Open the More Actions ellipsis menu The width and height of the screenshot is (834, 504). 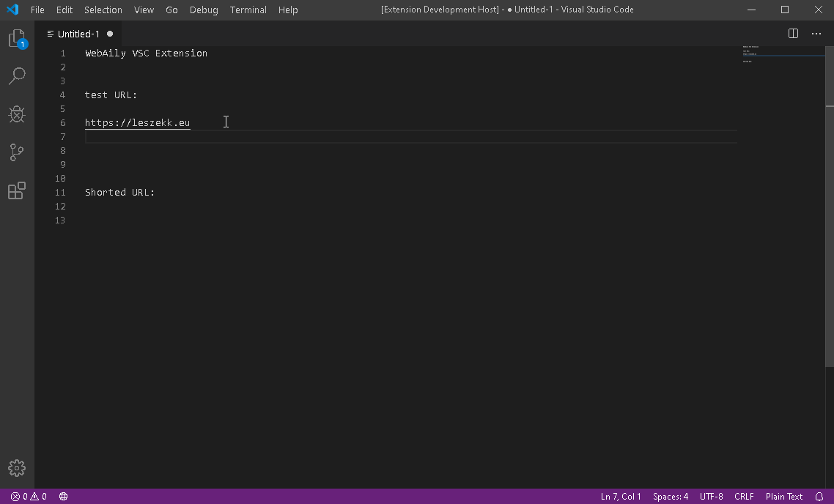(816, 34)
